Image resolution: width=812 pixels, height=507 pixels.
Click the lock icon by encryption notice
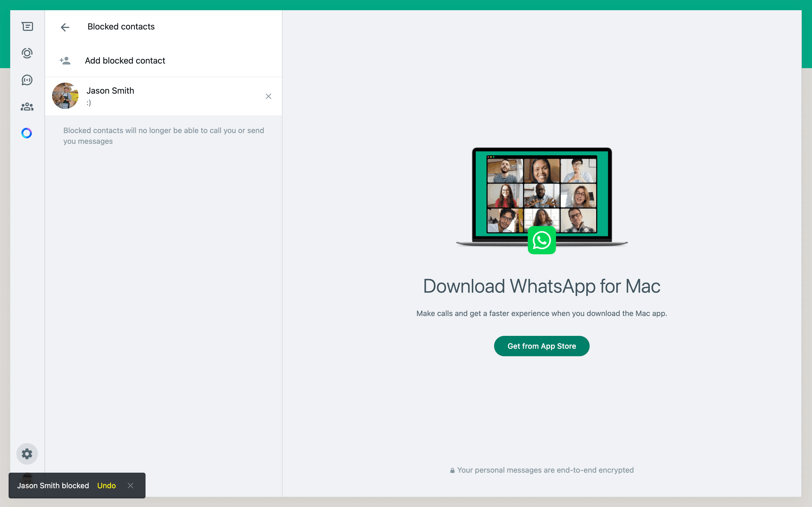pos(452,471)
